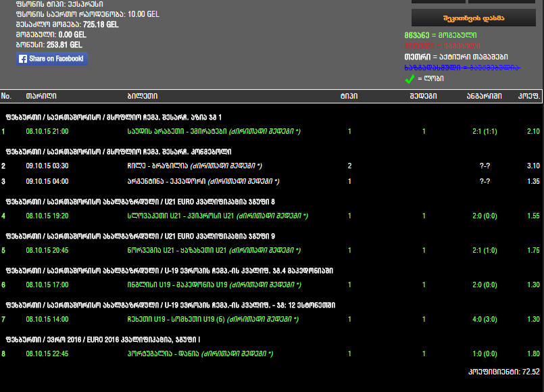Click red legend 'წითელი = წაგებული'
The image size is (544, 392).
point(442,46)
